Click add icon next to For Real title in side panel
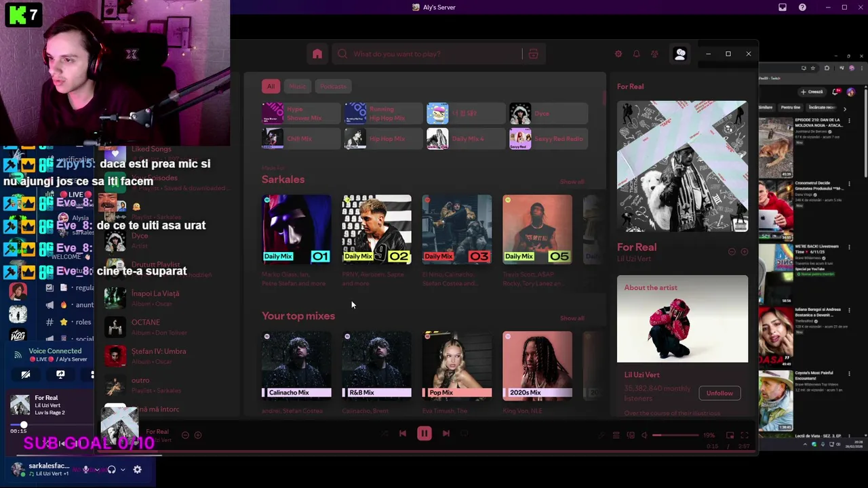The image size is (868, 488). click(x=744, y=251)
